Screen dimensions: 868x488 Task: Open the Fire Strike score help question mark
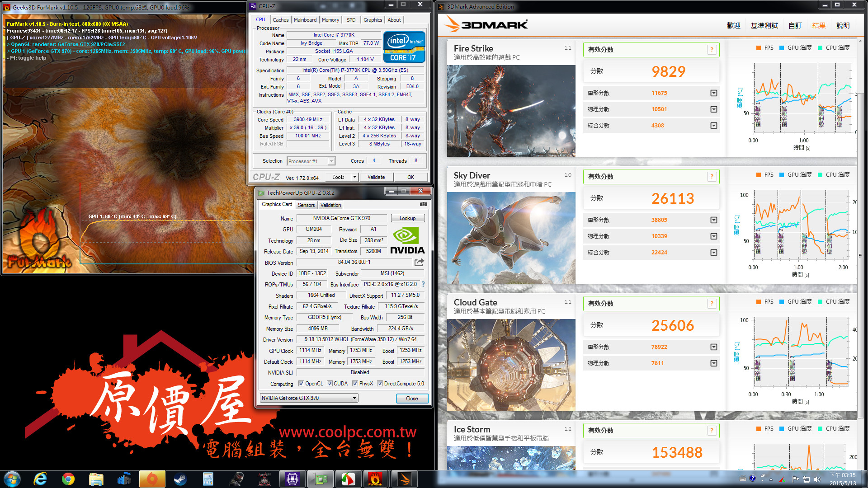(712, 50)
